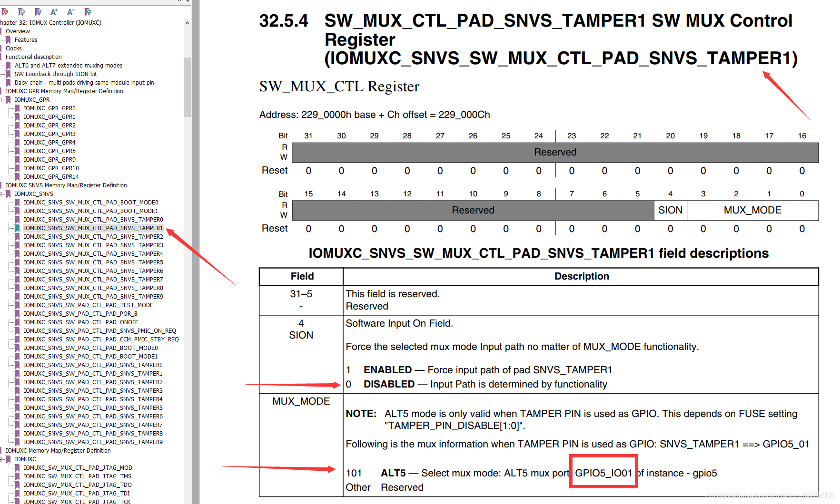
Task: Open the Features bookmark
Action: coord(26,40)
